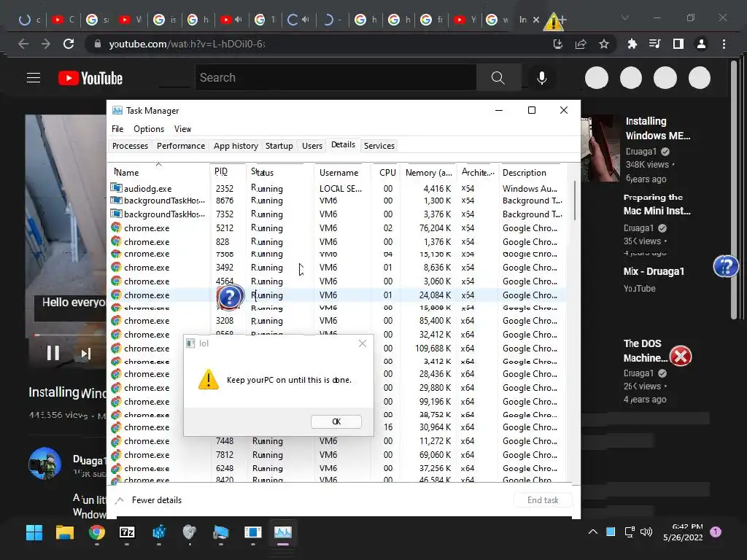Click OK in the lol dialog
Image resolution: width=747 pixels, height=560 pixels.
(336, 421)
